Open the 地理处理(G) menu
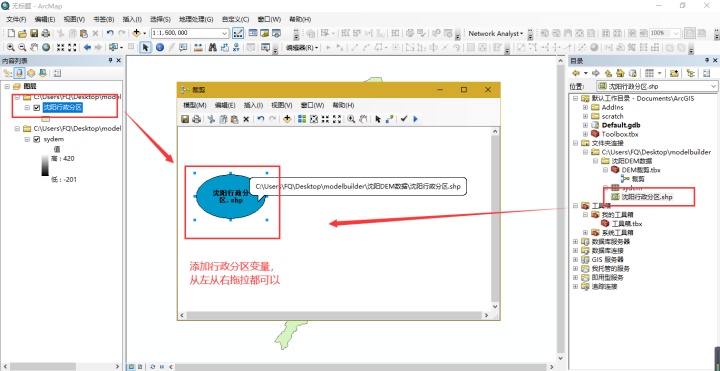720x371 pixels. 196,19
